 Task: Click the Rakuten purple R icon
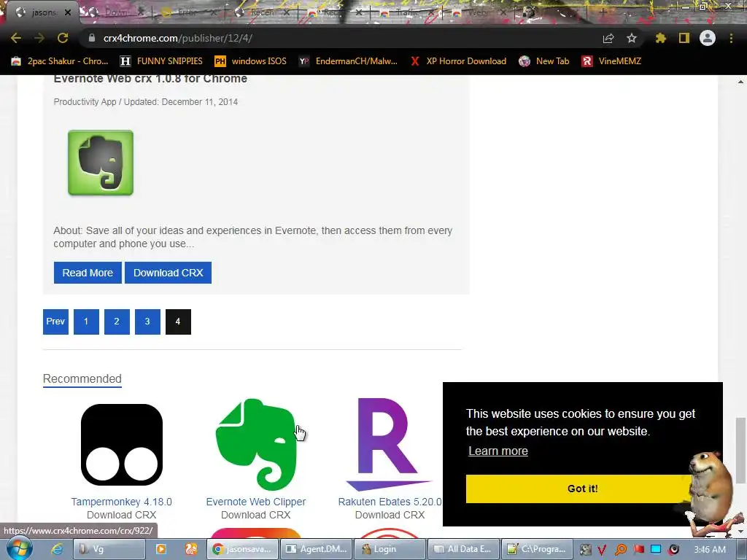pos(388,445)
